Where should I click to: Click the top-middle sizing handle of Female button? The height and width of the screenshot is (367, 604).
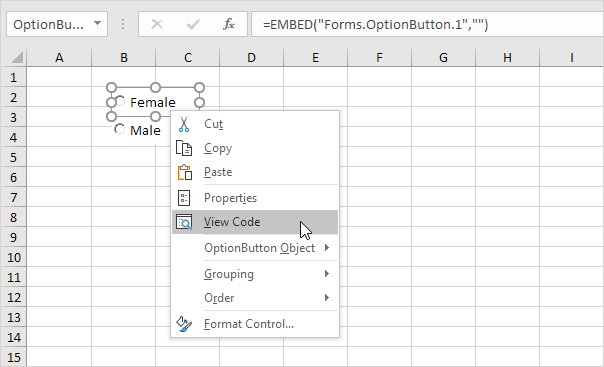(155, 88)
